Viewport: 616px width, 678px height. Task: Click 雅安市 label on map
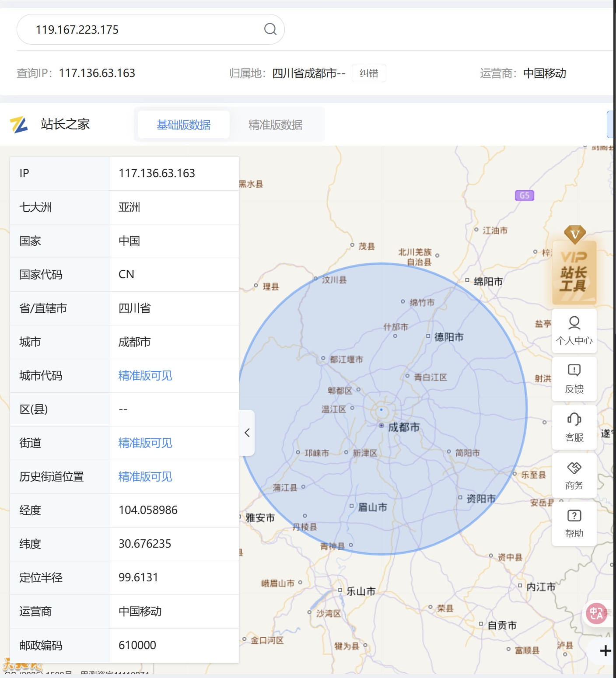pyautogui.click(x=260, y=518)
